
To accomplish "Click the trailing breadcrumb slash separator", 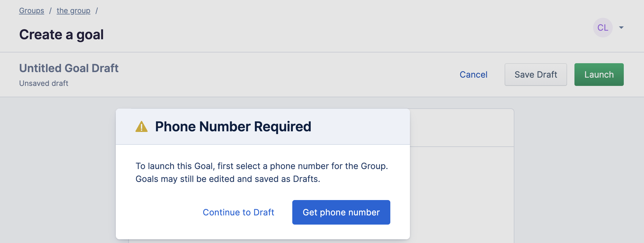I will click(x=97, y=11).
